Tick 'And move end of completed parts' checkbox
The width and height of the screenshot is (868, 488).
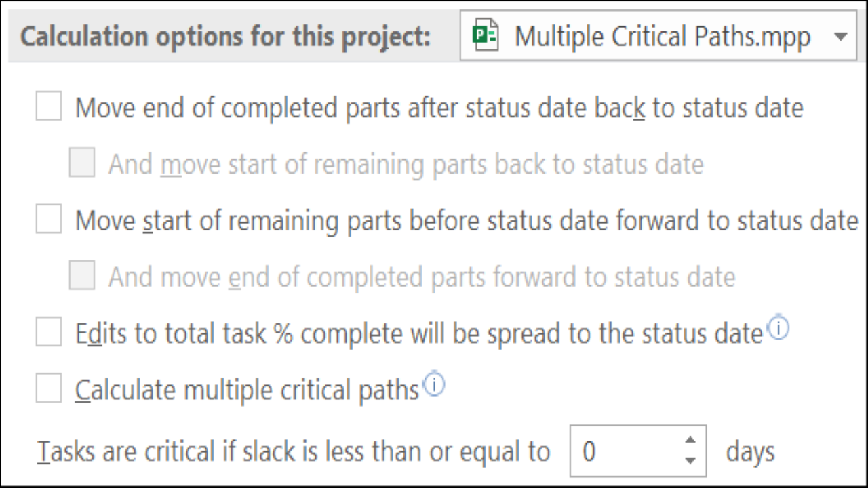82,277
